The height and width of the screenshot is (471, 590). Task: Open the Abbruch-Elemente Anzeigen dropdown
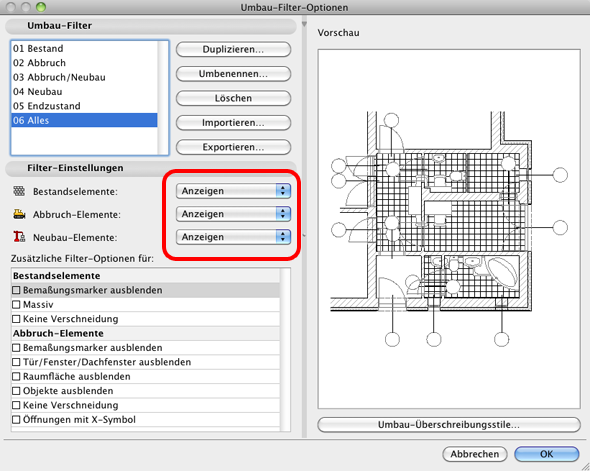coord(233,214)
